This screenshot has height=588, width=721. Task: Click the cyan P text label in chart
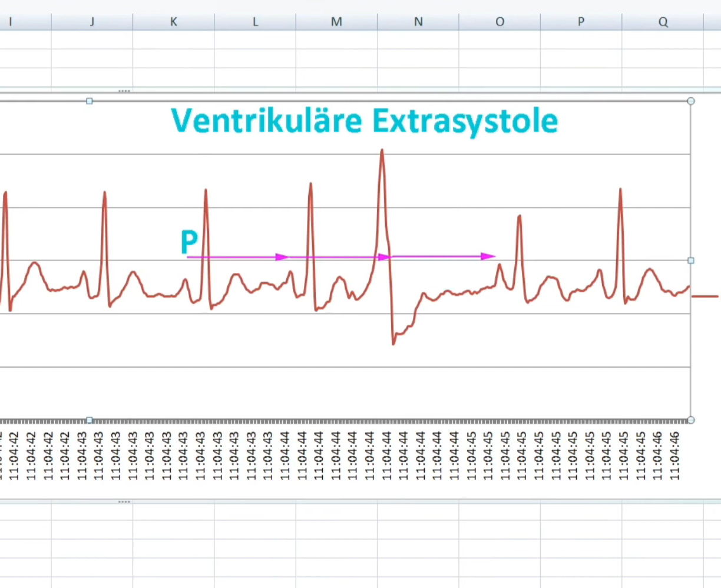189,242
